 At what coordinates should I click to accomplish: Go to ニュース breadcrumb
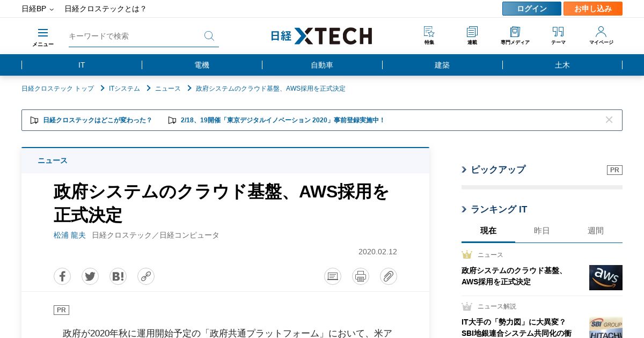(x=168, y=89)
